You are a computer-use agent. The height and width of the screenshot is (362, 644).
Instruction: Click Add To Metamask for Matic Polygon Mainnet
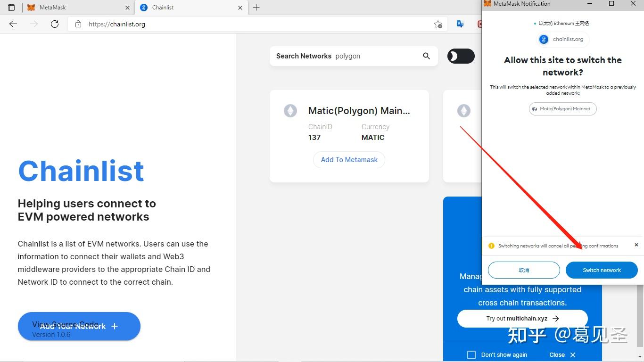click(x=349, y=159)
